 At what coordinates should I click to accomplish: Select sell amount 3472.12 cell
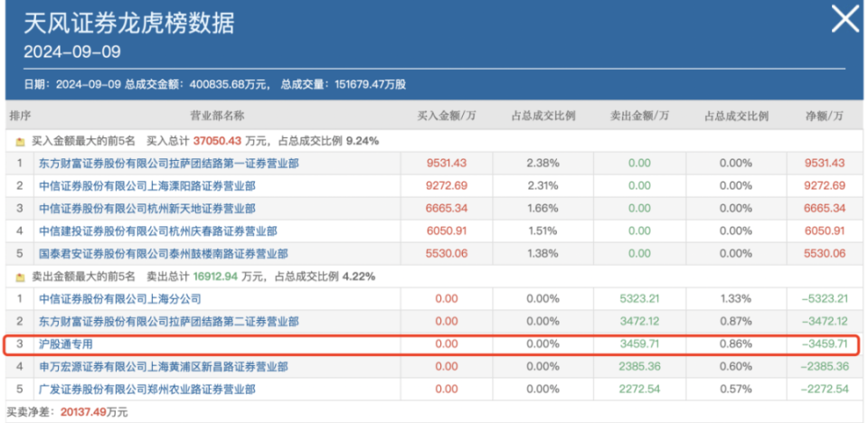(639, 322)
